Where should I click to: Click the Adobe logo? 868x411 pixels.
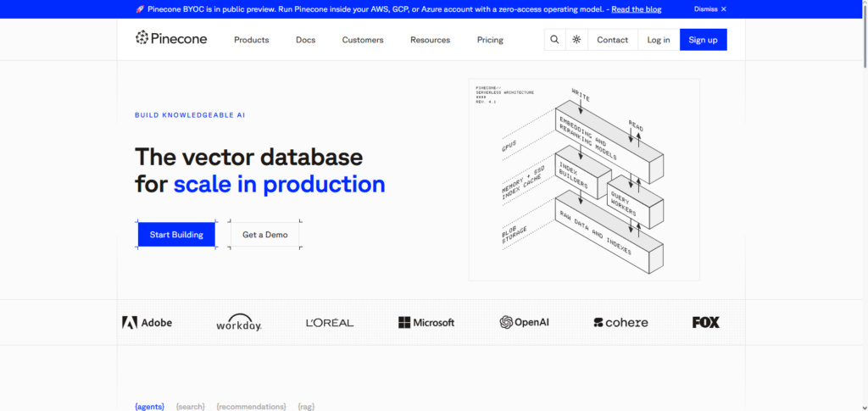tap(147, 322)
